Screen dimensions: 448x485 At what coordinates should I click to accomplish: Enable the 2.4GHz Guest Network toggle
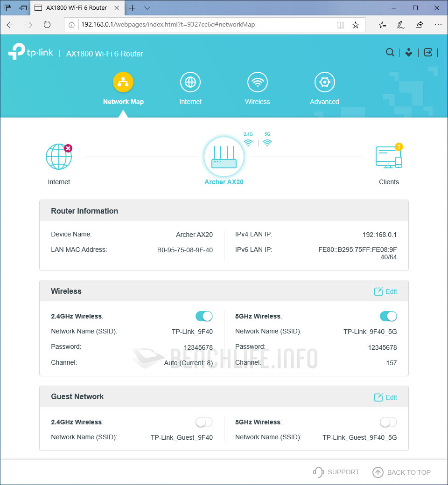[204, 422]
